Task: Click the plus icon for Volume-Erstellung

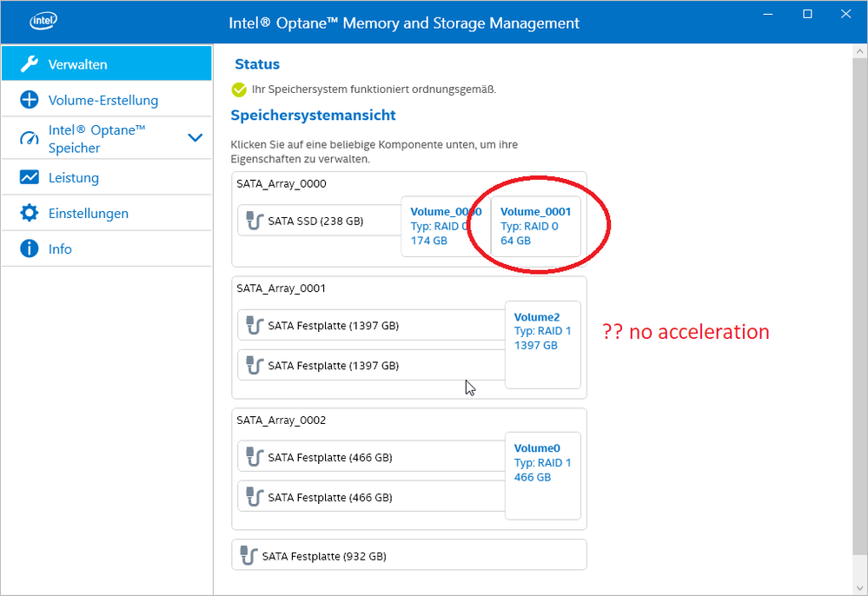Action: 30,100
